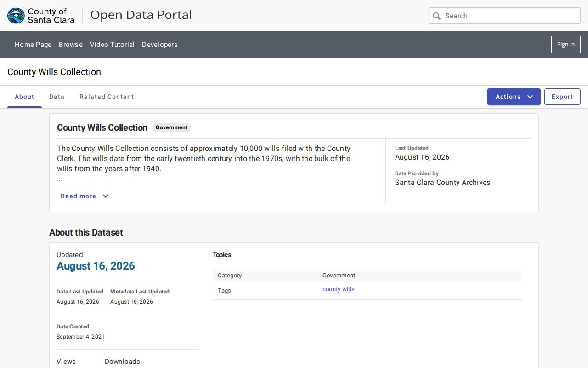Follow the county wills tag link

339,289
